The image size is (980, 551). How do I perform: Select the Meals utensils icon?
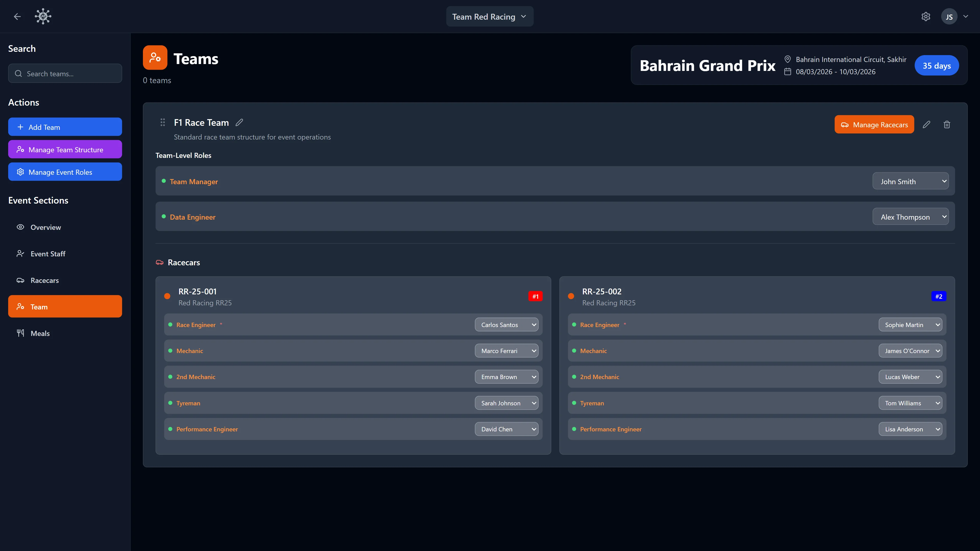coord(20,333)
